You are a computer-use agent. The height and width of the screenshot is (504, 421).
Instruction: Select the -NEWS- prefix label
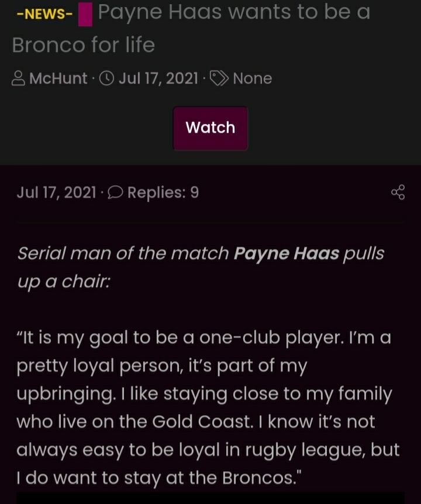click(x=44, y=14)
